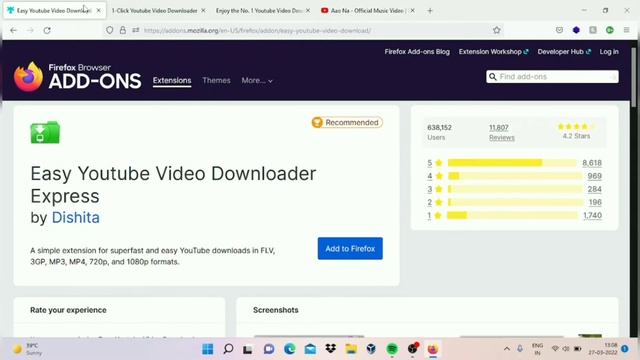
Task: Show hidden system tray icons chevron
Action: [507, 349]
